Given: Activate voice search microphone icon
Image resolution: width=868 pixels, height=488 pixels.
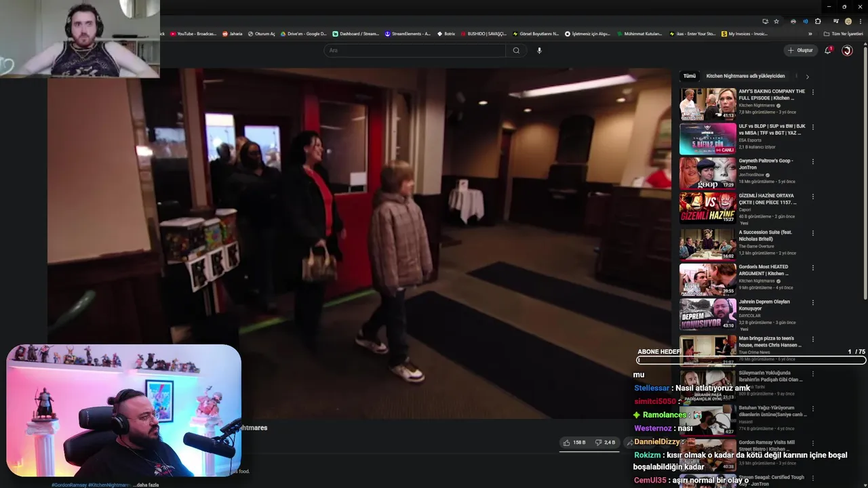Looking at the screenshot, I should click(539, 50).
